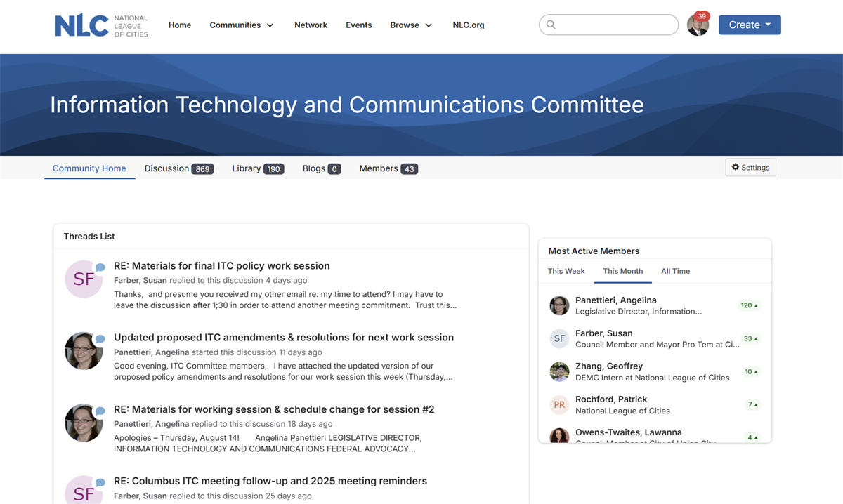The height and width of the screenshot is (504, 843).
Task: Open the Create dropdown button
Action: [750, 25]
